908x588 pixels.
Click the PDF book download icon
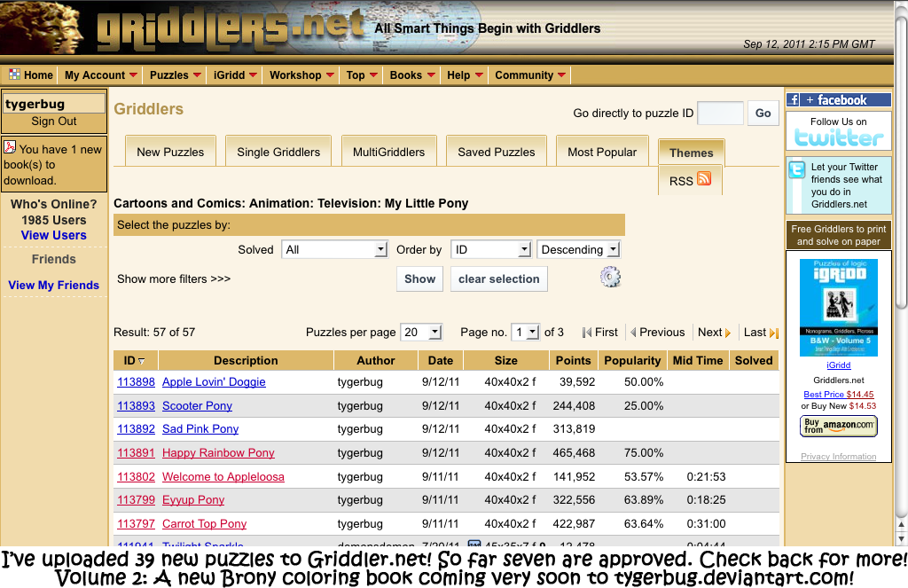[x=10, y=147]
